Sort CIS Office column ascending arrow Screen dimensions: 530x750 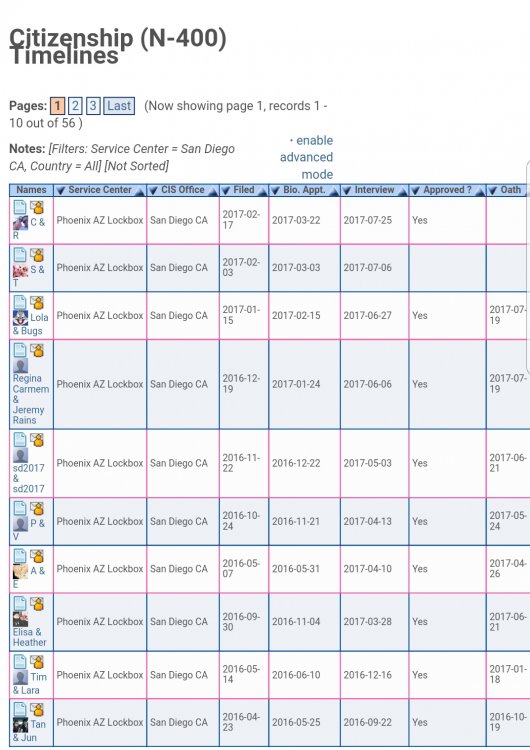[x=212, y=191]
